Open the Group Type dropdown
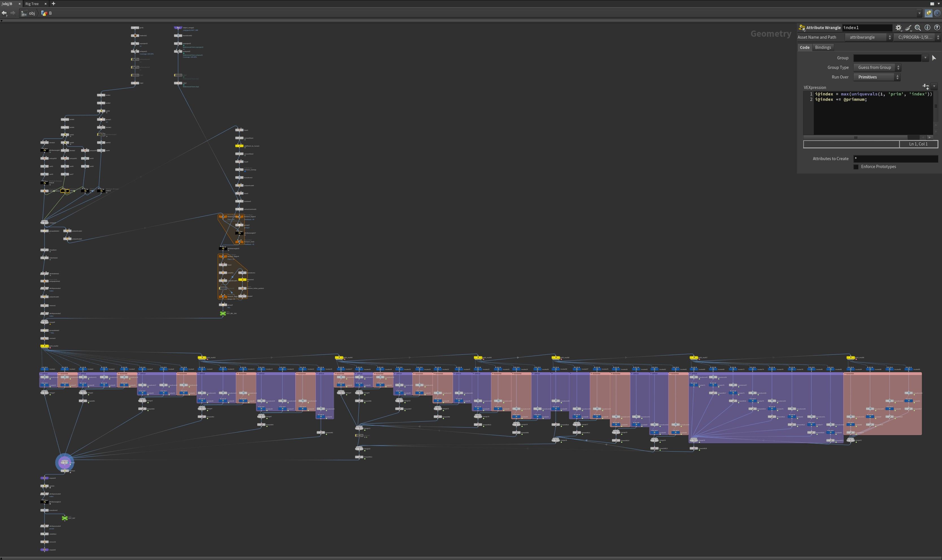The width and height of the screenshot is (942, 560). coord(877,67)
